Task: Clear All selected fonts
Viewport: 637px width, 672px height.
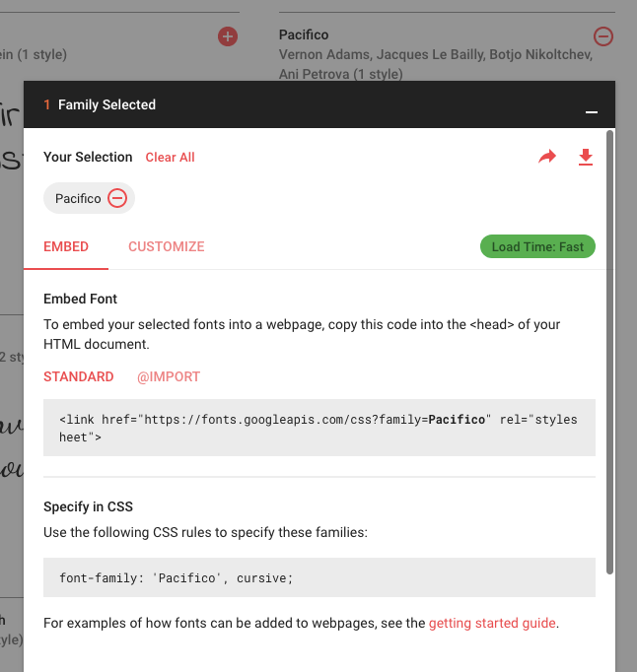Action: [170, 158]
